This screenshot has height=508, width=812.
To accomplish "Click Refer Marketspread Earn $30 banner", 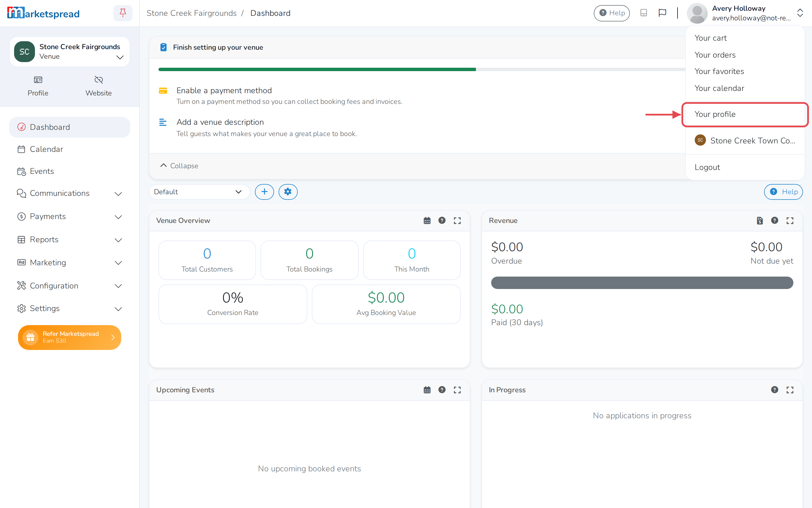I will point(69,337).
